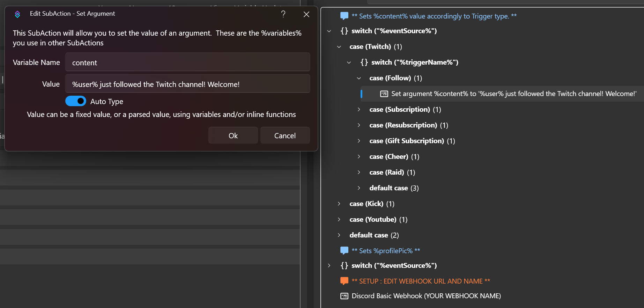
Task: Click the Set argument sub-action icon
Action: coord(384,94)
